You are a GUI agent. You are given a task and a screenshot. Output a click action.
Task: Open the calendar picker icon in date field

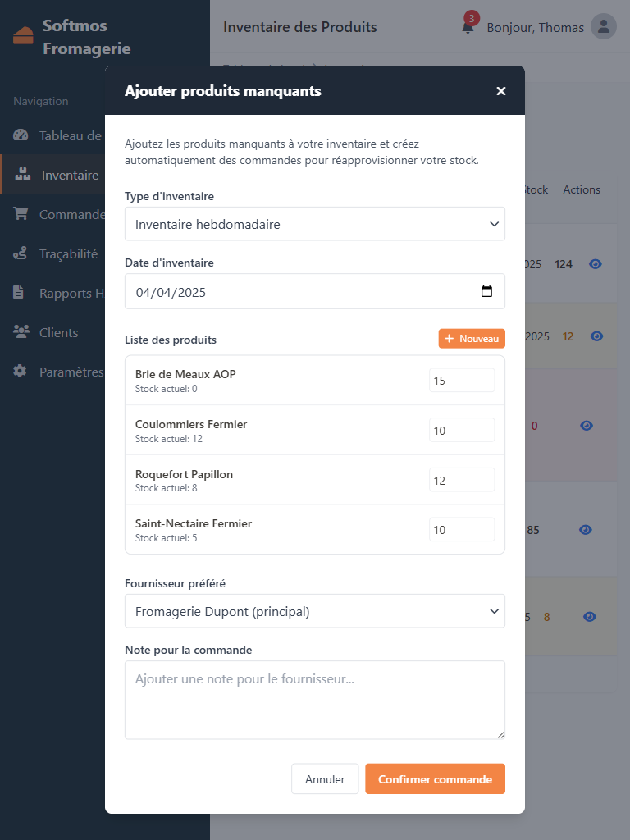(486, 291)
